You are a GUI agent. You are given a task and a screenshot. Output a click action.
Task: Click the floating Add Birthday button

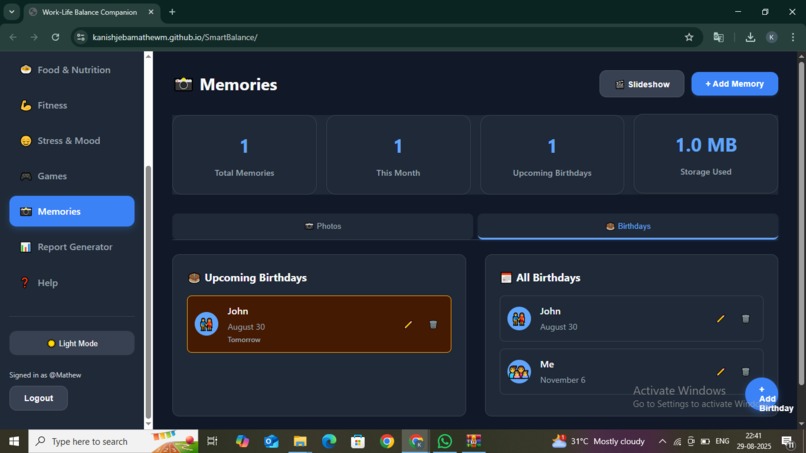pyautogui.click(x=762, y=395)
